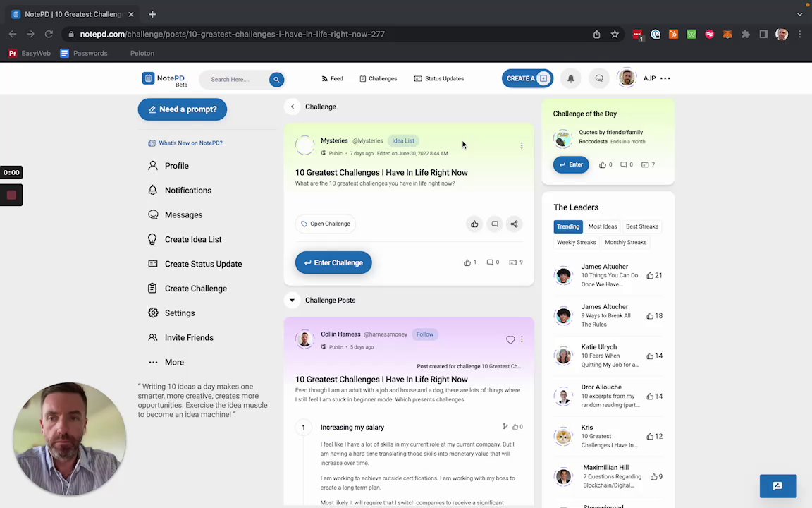The height and width of the screenshot is (508, 812).
Task: Like Maximillian Hill's list with 9 likes
Action: (653, 477)
